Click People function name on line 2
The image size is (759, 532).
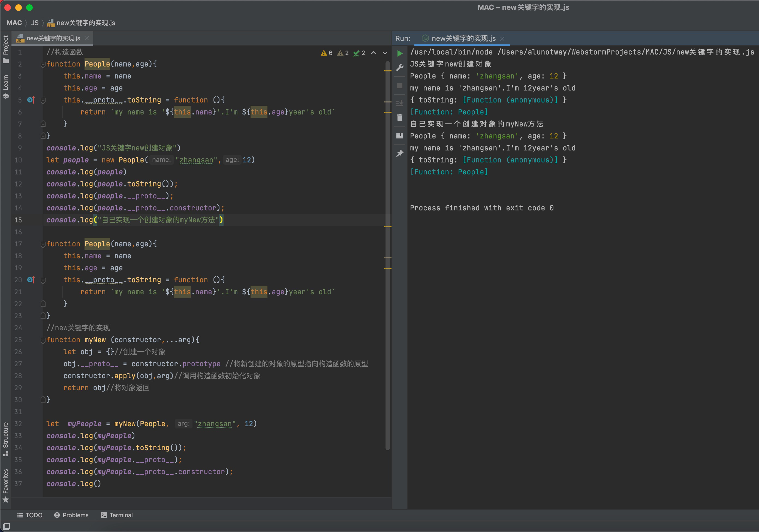coord(97,64)
